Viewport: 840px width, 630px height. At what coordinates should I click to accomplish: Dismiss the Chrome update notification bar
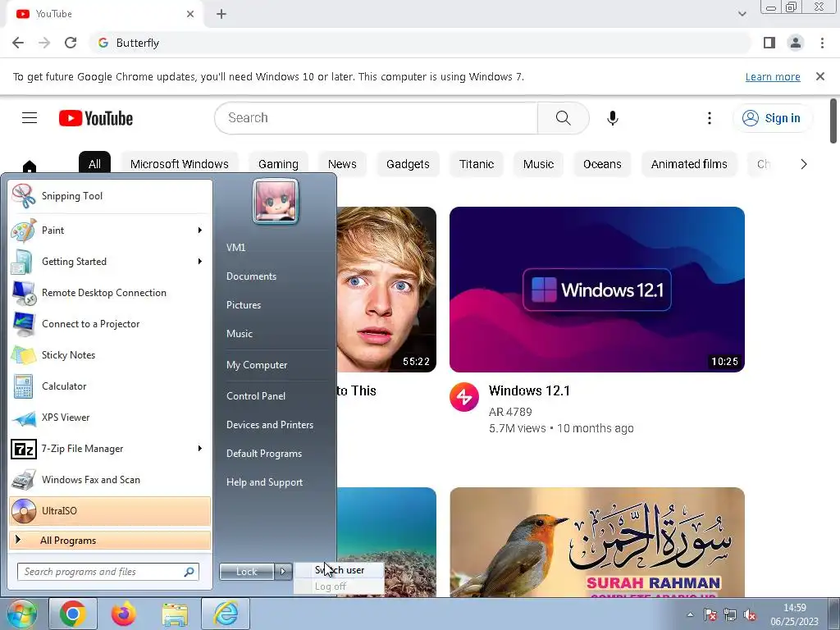[x=820, y=76]
